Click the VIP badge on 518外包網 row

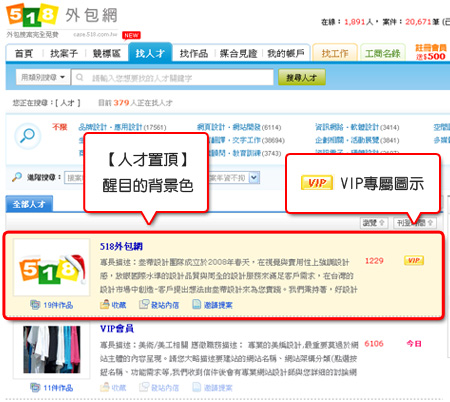tap(414, 260)
